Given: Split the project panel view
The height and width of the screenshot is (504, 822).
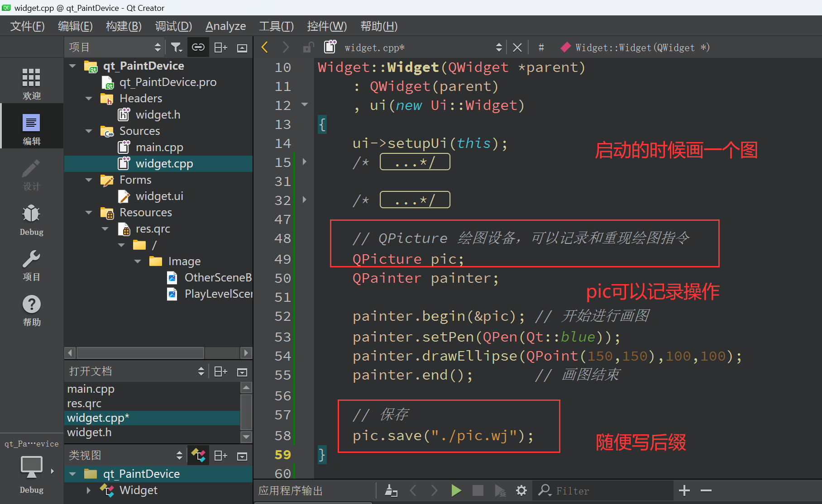Looking at the screenshot, I should (220, 48).
